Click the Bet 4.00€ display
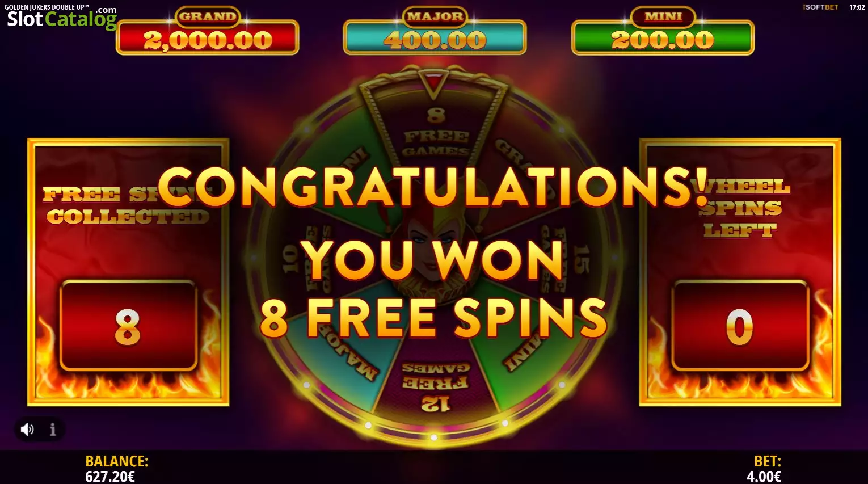 [765, 469]
